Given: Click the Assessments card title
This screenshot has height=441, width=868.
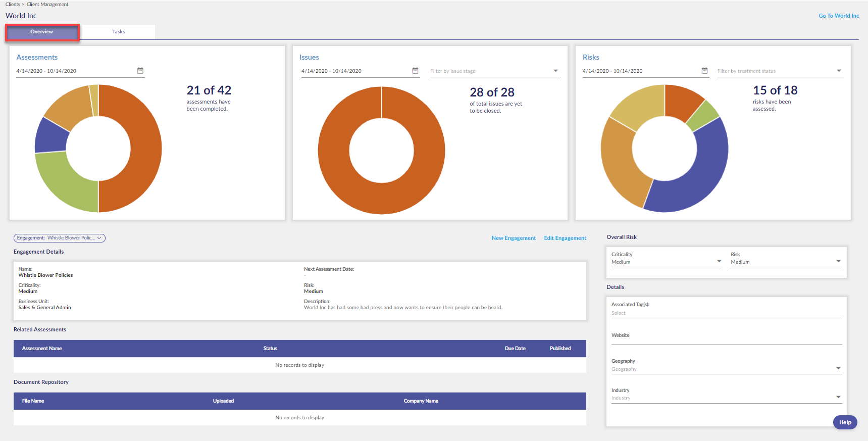Looking at the screenshot, I should point(37,57).
